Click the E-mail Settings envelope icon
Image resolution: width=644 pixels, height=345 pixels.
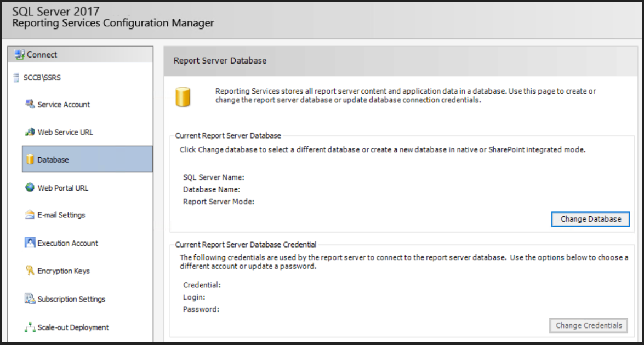[x=30, y=215]
